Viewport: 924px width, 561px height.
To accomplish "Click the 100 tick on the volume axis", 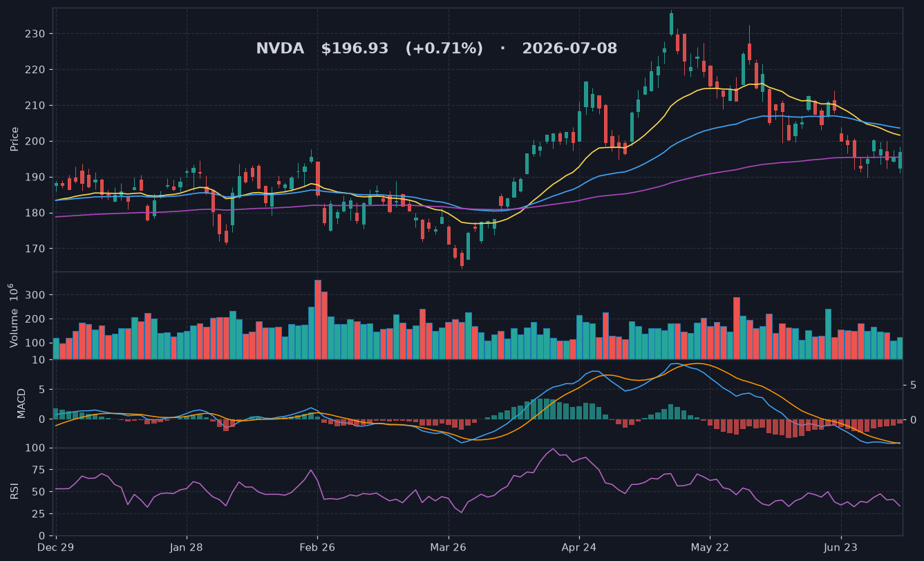I will click(35, 343).
